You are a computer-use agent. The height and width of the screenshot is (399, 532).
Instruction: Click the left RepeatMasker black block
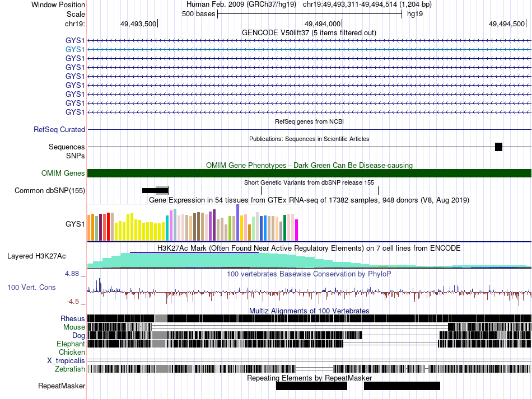tap(311, 386)
